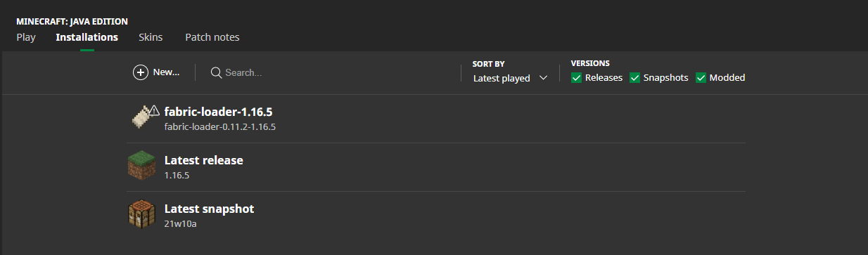Click the plus icon for New installation
Viewport: 868px width, 255px height.
click(x=140, y=72)
